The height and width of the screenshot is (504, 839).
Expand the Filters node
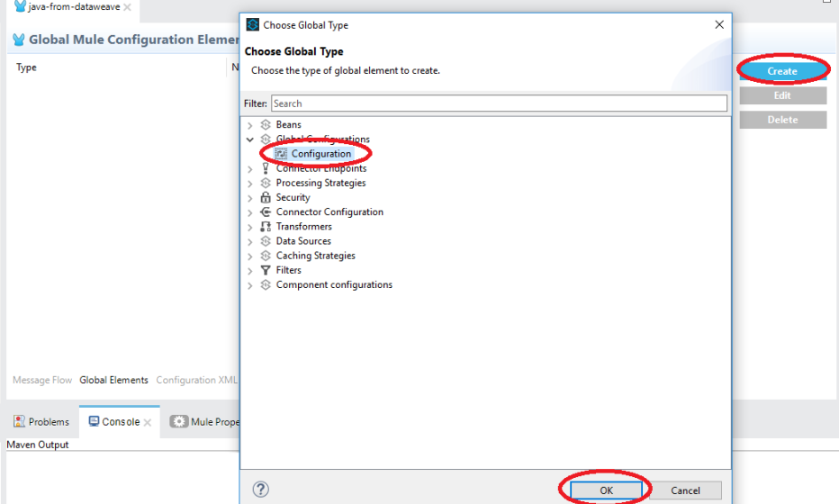tap(250, 271)
